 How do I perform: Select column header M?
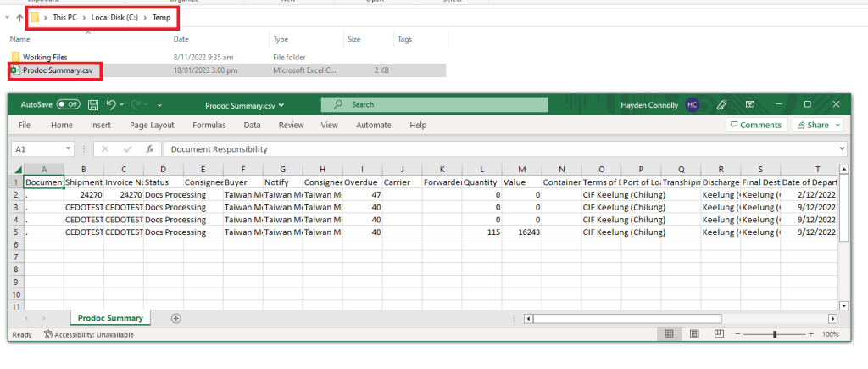[x=521, y=170]
